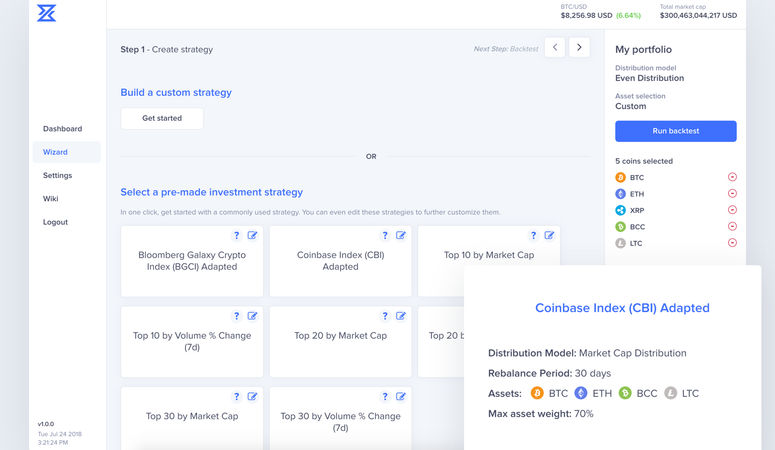
Task: Select the Bloomberg Galaxy Crypto Index card
Action: (x=192, y=261)
